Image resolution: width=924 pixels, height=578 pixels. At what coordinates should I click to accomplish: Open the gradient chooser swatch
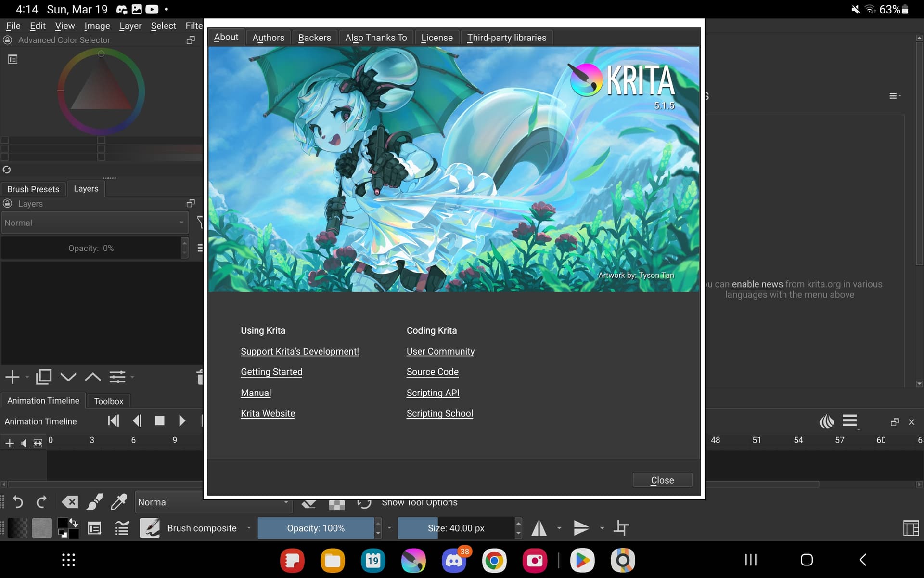point(18,528)
